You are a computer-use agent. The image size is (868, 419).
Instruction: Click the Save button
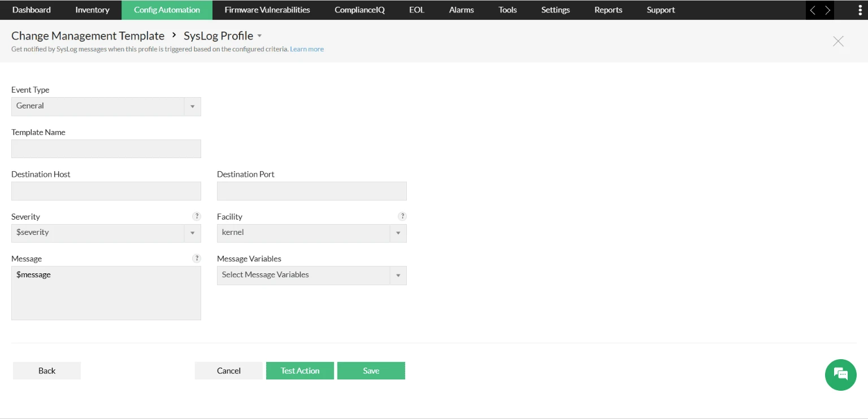371,370
